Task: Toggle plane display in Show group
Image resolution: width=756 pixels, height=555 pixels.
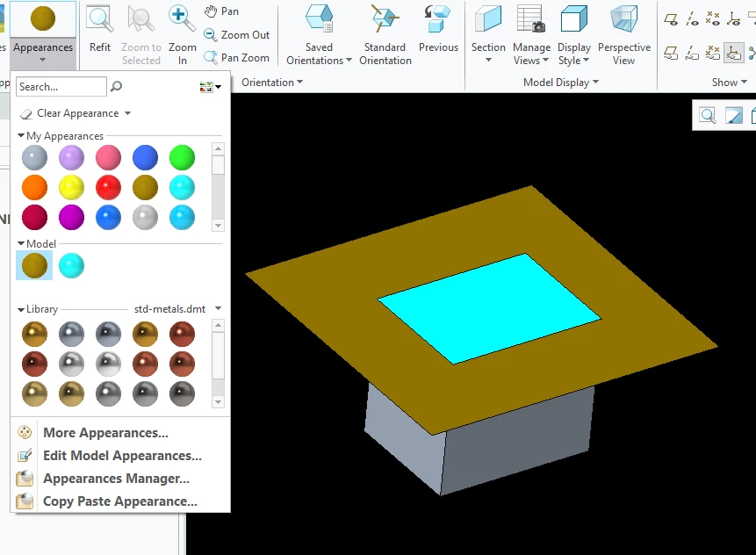Action: pos(671,19)
